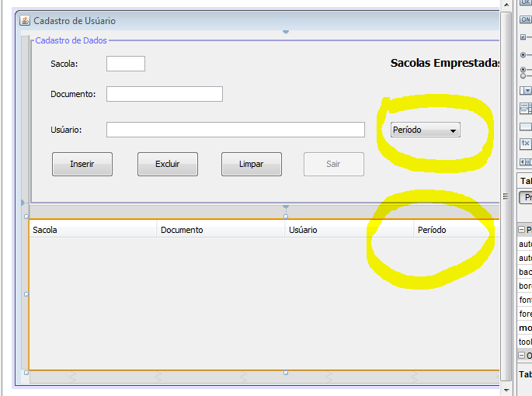Click the Limpar button
532x396 pixels.
[x=252, y=165]
